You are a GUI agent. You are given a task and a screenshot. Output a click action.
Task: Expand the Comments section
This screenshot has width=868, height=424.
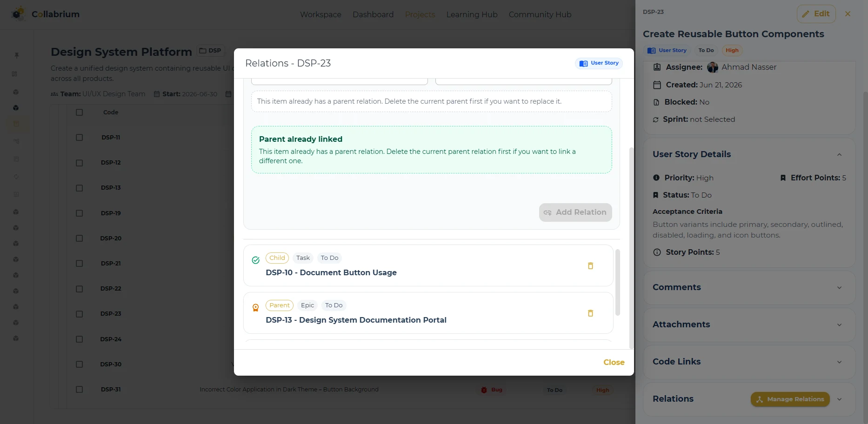(x=839, y=288)
